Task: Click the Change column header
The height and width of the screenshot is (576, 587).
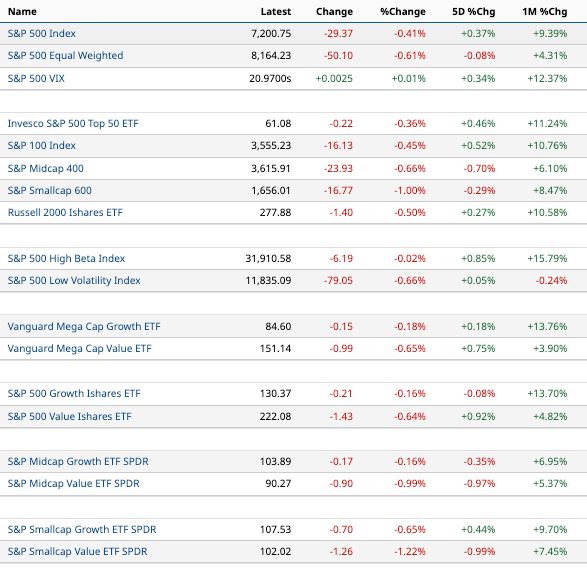Action: (x=334, y=12)
